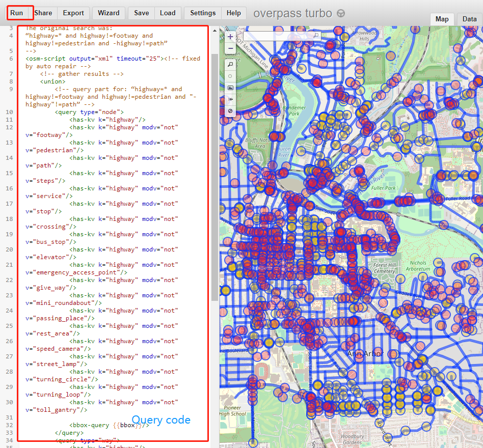Image resolution: width=483 pixels, height=448 pixels.
Task: Place cursor on the osm-script output line
Action: (113, 62)
